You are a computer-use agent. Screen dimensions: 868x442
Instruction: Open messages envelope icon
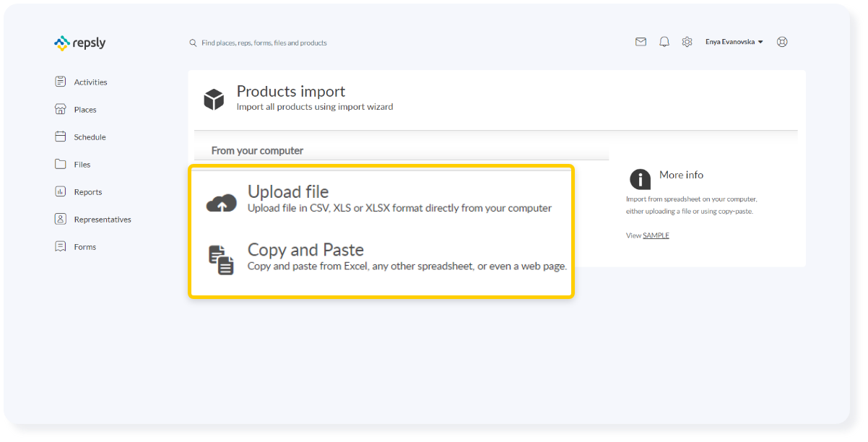641,42
